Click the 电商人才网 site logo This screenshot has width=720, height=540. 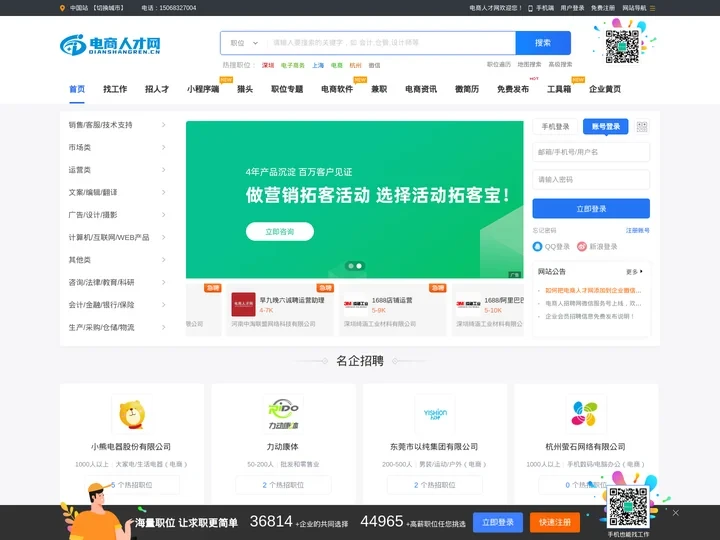tap(110, 45)
